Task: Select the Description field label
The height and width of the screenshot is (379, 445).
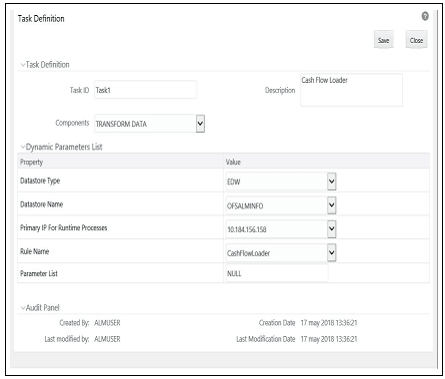Action: [x=280, y=90]
